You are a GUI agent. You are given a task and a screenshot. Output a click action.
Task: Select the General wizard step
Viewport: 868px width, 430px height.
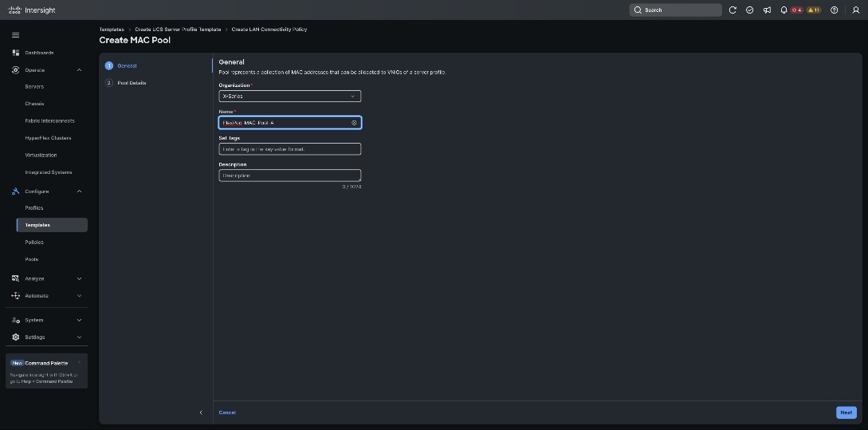click(x=127, y=66)
